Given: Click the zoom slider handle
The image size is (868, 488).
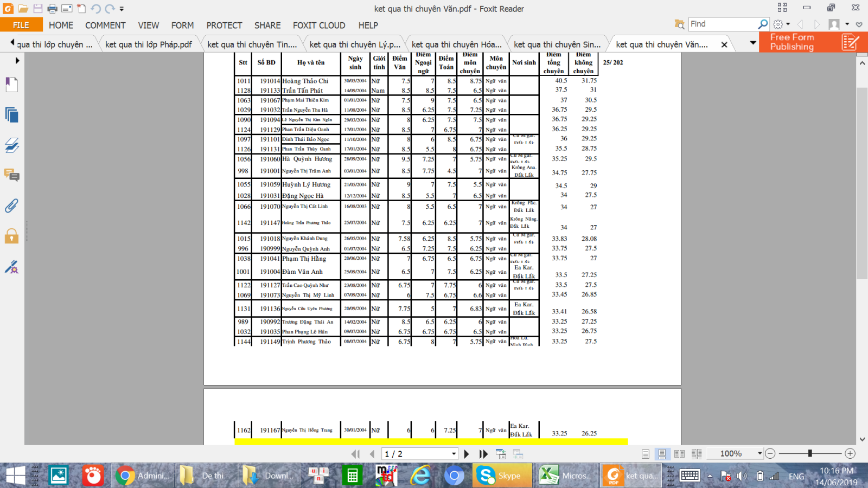Looking at the screenshot, I should pyautogui.click(x=809, y=453).
